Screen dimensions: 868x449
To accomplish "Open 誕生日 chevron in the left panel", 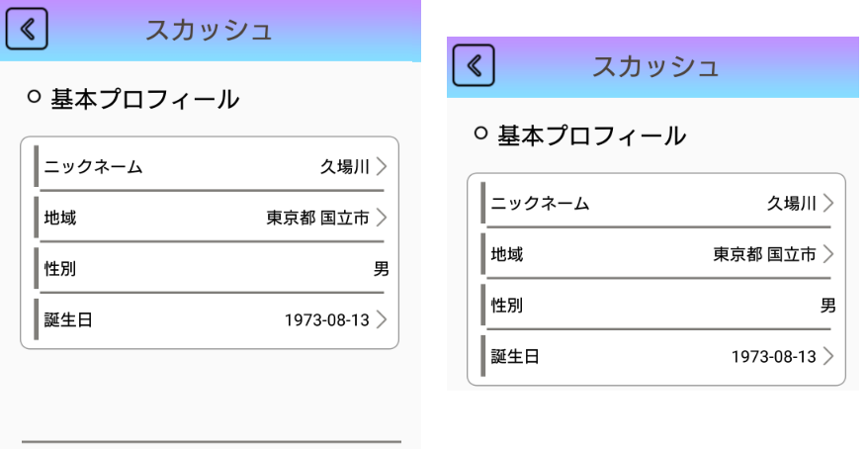I will pos(382,319).
